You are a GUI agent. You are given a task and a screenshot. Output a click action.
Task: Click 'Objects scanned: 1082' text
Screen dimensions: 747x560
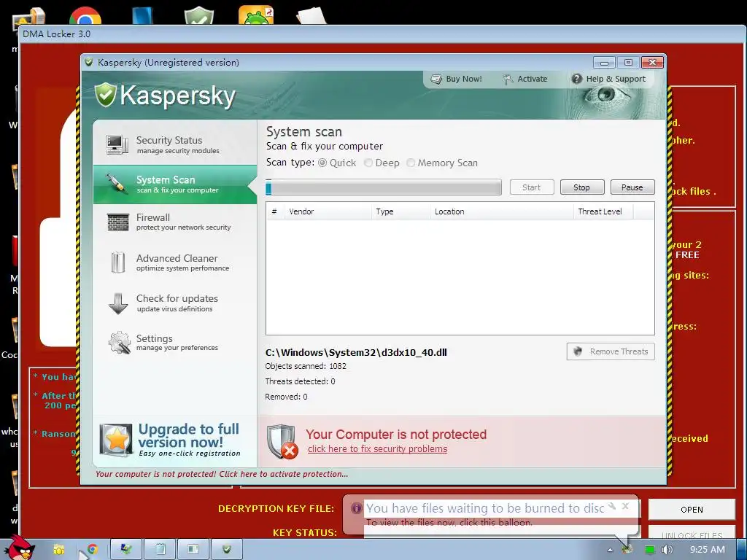(306, 366)
